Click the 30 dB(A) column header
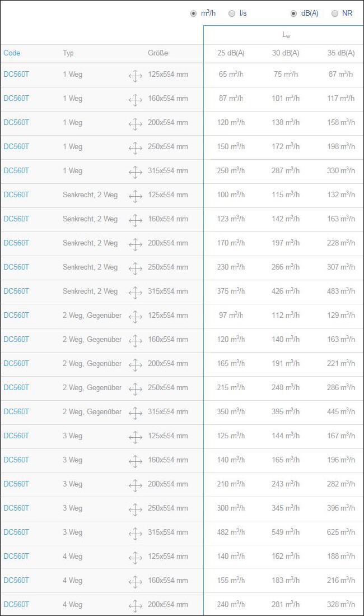Screen dimensions: 364x616 [x=286, y=53]
